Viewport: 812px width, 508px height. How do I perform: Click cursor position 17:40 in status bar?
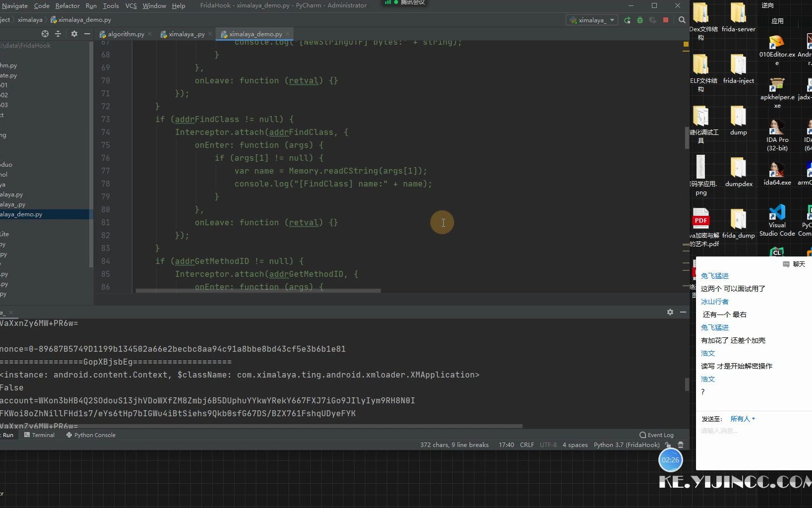click(506, 445)
